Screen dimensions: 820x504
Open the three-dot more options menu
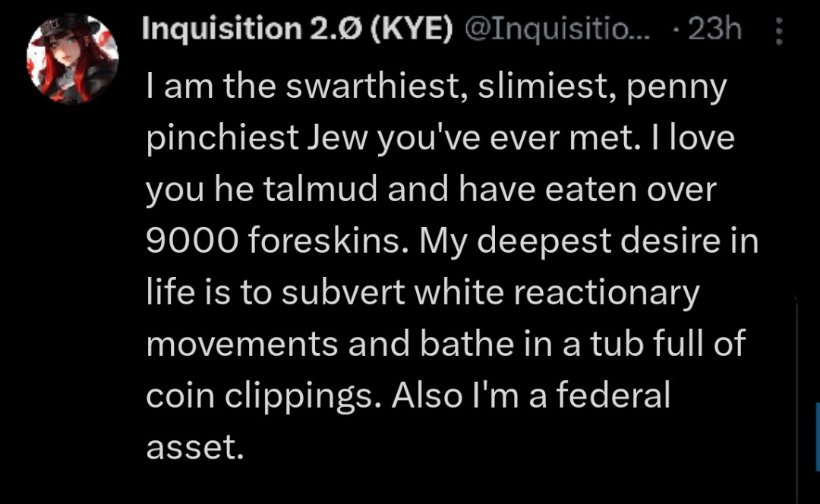coord(779,31)
